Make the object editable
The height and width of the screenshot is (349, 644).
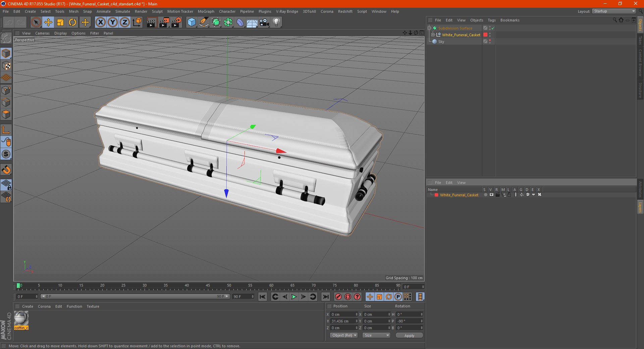pyautogui.click(x=6, y=38)
